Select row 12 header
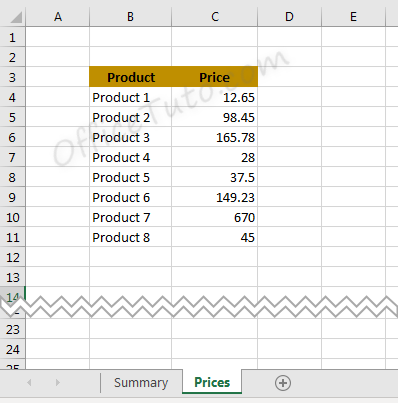 pos(12,257)
